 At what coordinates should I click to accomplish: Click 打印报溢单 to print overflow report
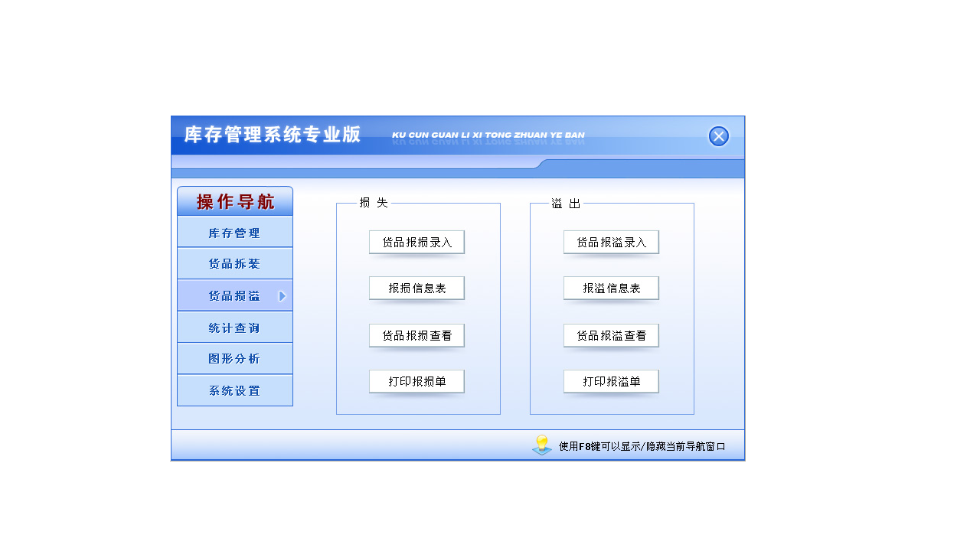click(611, 381)
